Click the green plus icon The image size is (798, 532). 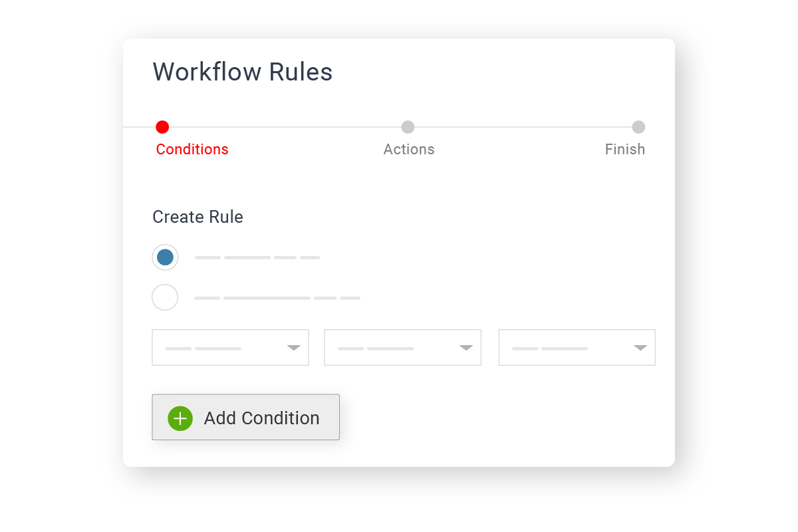coord(180,418)
